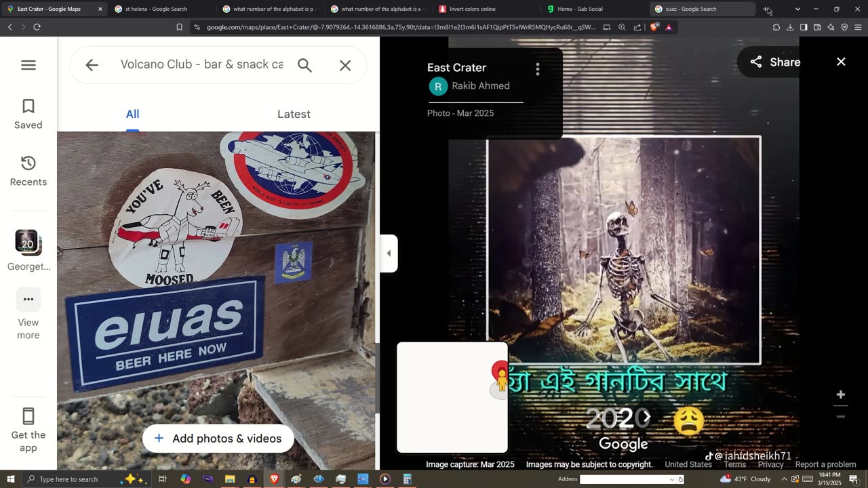Screen dimensions: 868x488
Task: Open Recents in the sidebar
Action: pos(28,171)
